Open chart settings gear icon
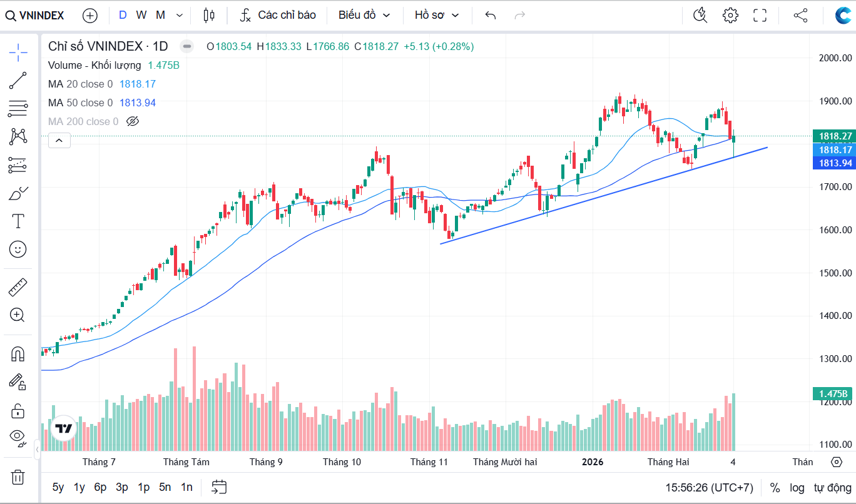Screen dimensions: 856x504 pos(730,15)
